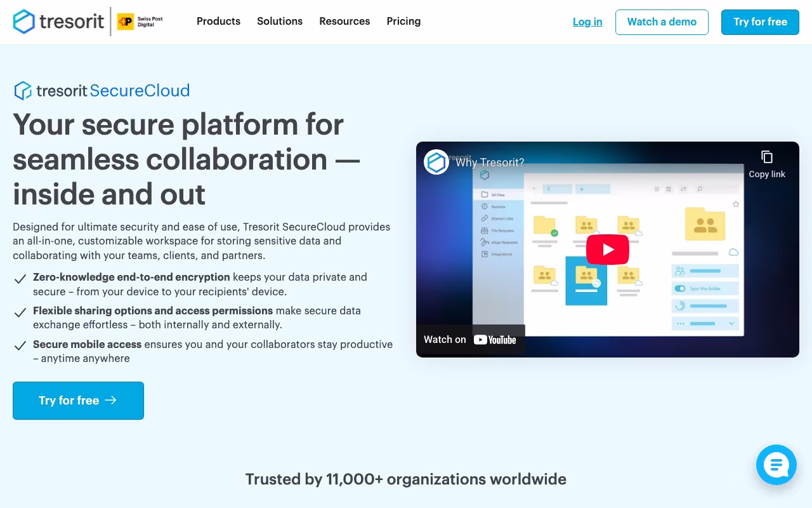Click the Swiss Post Digital logo
812x508 pixels.
(140, 22)
